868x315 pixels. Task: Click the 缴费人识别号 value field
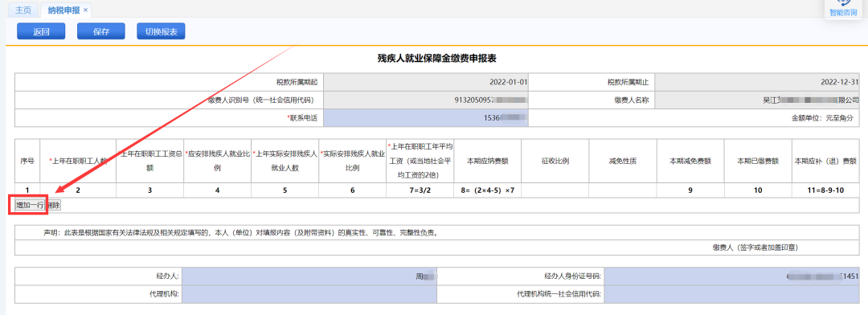(426, 100)
